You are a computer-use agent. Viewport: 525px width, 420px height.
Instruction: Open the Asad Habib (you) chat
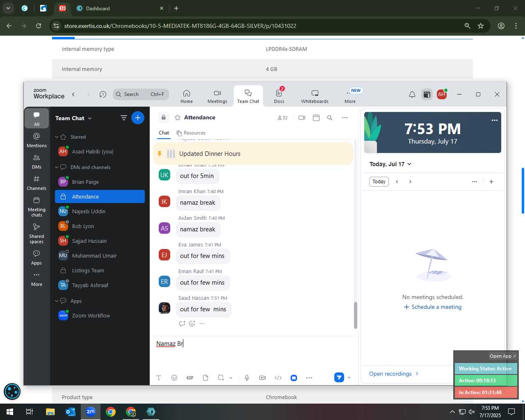[x=100, y=151]
